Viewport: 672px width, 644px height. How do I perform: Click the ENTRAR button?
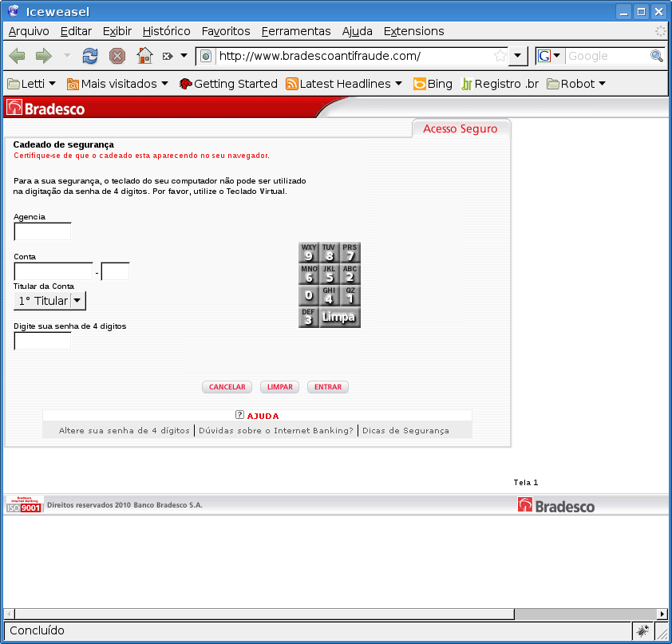click(328, 387)
